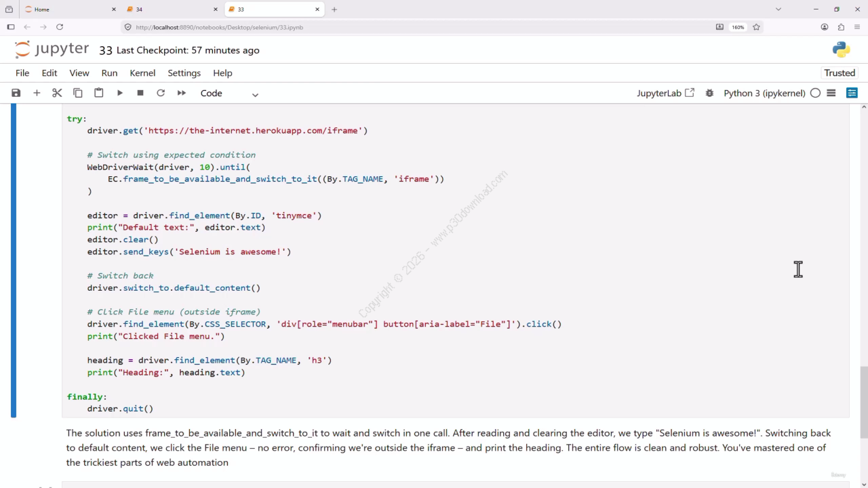Image resolution: width=868 pixels, height=488 pixels.
Task: Save the notebook with the floppy icon
Action: click(16, 93)
